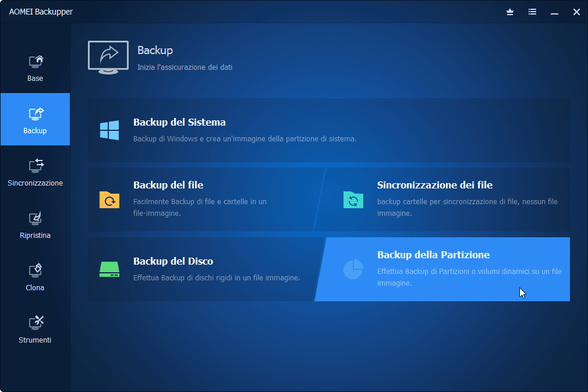Screen dimensions: 588x392
Task: Click "backup cartelle per sincronizzazione" description
Action: point(467,207)
